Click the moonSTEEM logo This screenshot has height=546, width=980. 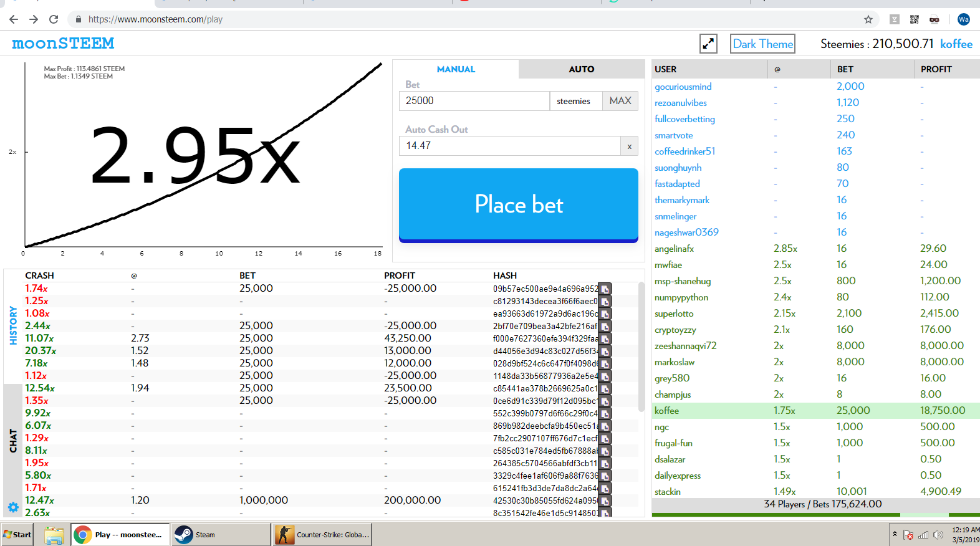pyautogui.click(x=63, y=44)
